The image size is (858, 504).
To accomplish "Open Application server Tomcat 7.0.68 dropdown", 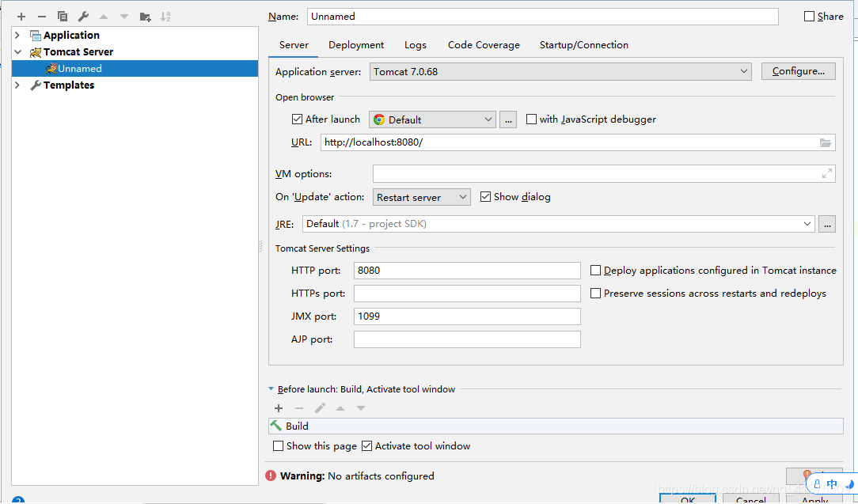I will click(x=560, y=72).
